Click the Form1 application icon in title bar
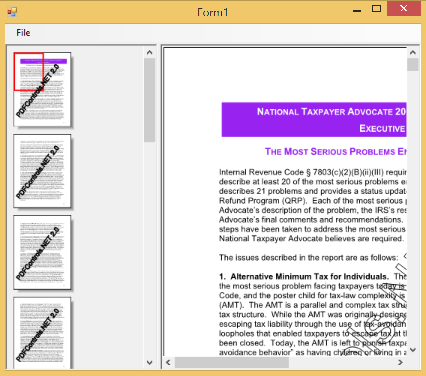Image resolution: width=426 pixels, height=376 pixels. click(12, 12)
